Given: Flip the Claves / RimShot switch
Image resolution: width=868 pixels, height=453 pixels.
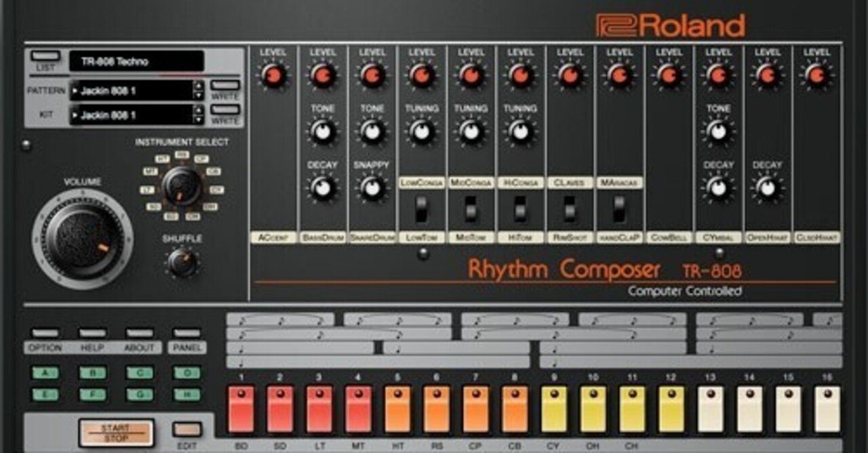Looking at the screenshot, I should (x=570, y=210).
